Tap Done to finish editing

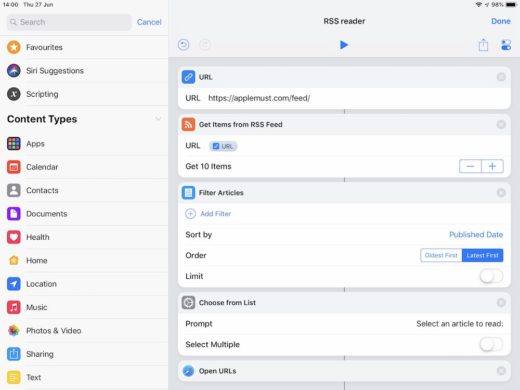click(x=501, y=21)
